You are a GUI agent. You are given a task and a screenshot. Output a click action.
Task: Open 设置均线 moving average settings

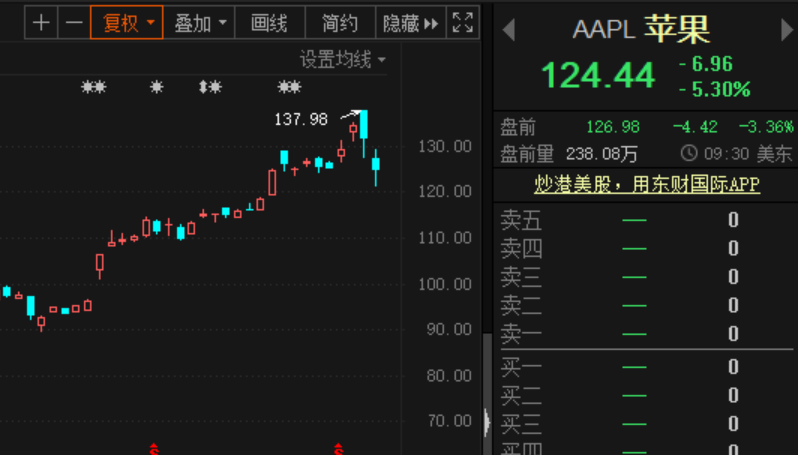[x=343, y=60]
